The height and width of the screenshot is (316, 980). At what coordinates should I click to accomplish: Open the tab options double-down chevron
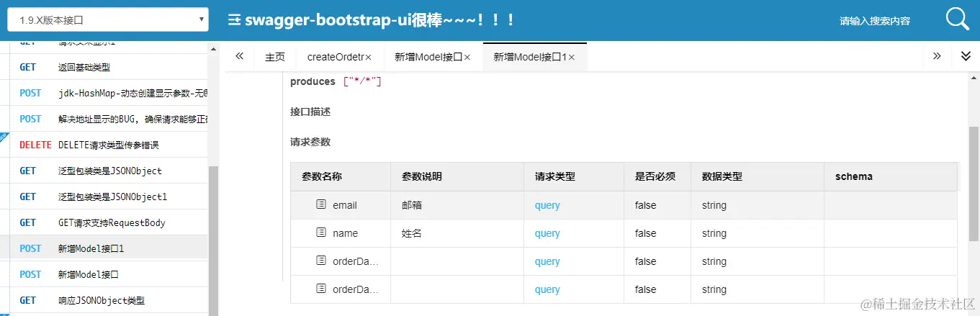click(966, 56)
